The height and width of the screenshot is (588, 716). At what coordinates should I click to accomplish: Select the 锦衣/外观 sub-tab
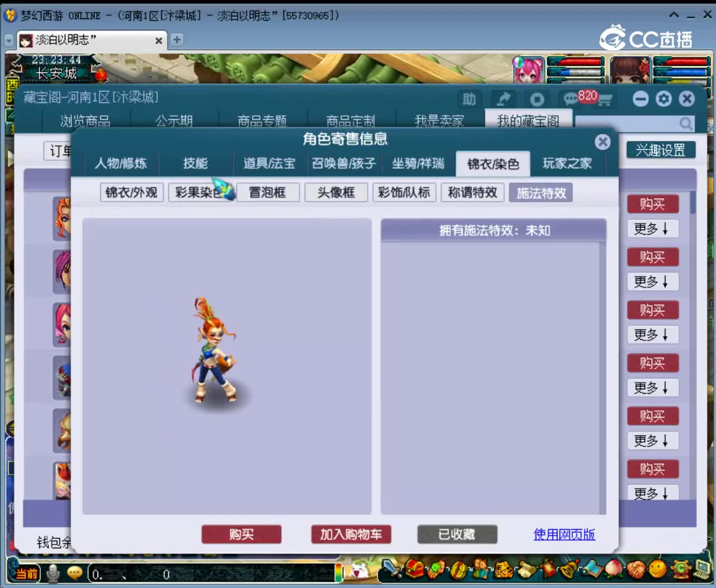tap(131, 192)
